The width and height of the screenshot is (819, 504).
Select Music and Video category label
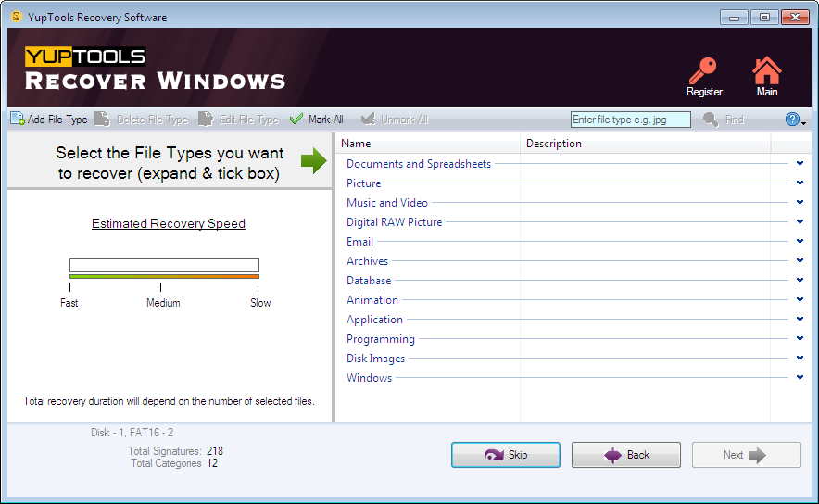[x=387, y=203]
